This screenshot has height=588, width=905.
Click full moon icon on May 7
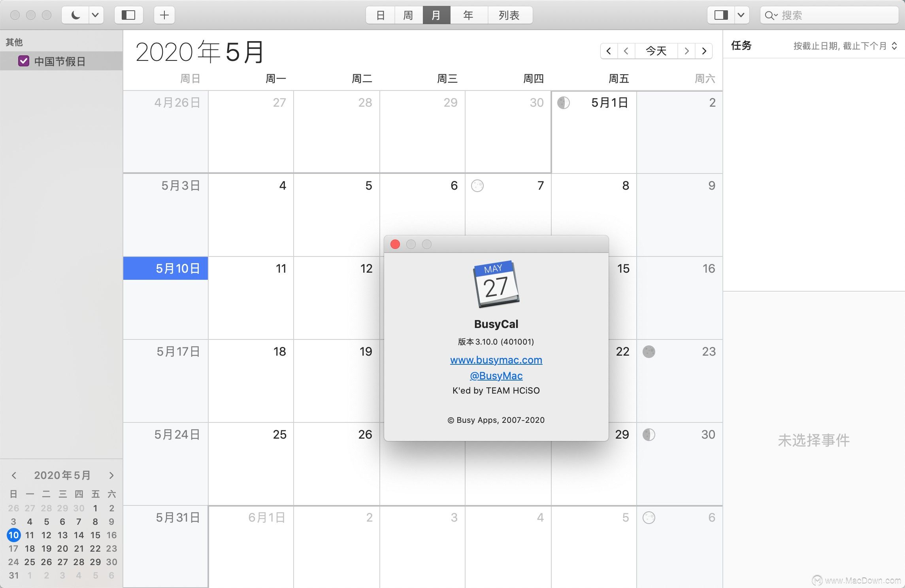(x=477, y=186)
